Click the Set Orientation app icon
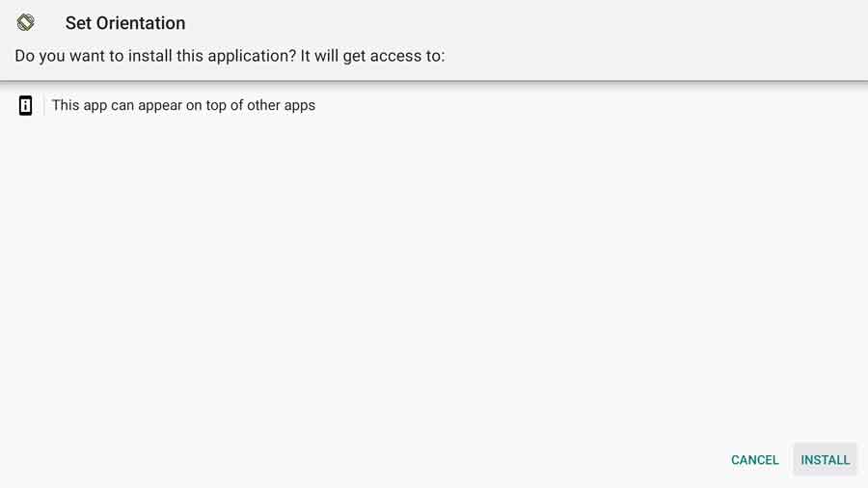868x488 pixels. [x=25, y=23]
